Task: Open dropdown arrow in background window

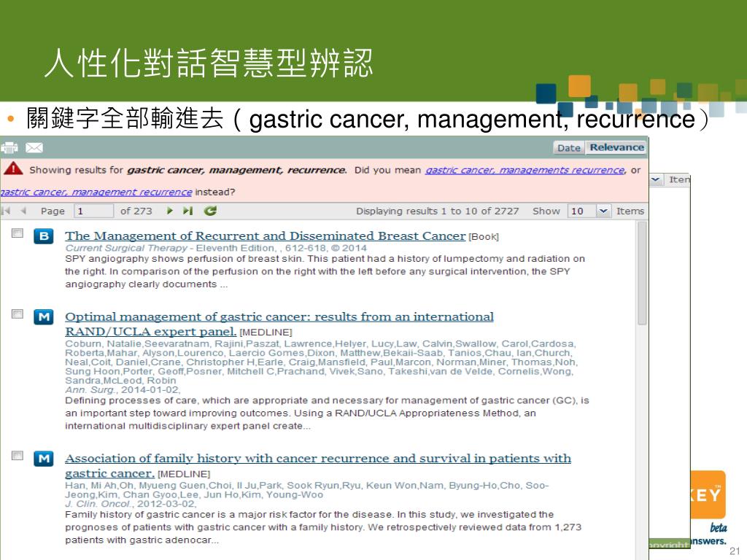Action: [x=656, y=179]
